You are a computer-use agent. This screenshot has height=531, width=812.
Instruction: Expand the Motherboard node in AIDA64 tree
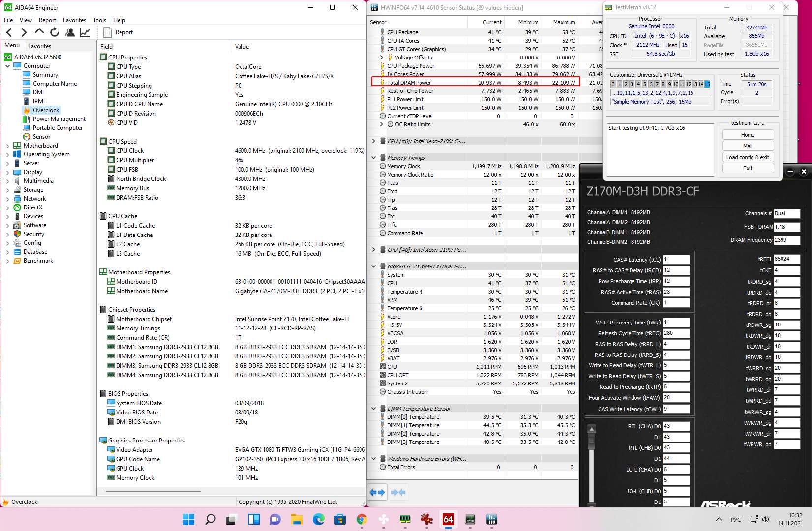tap(7, 146)
